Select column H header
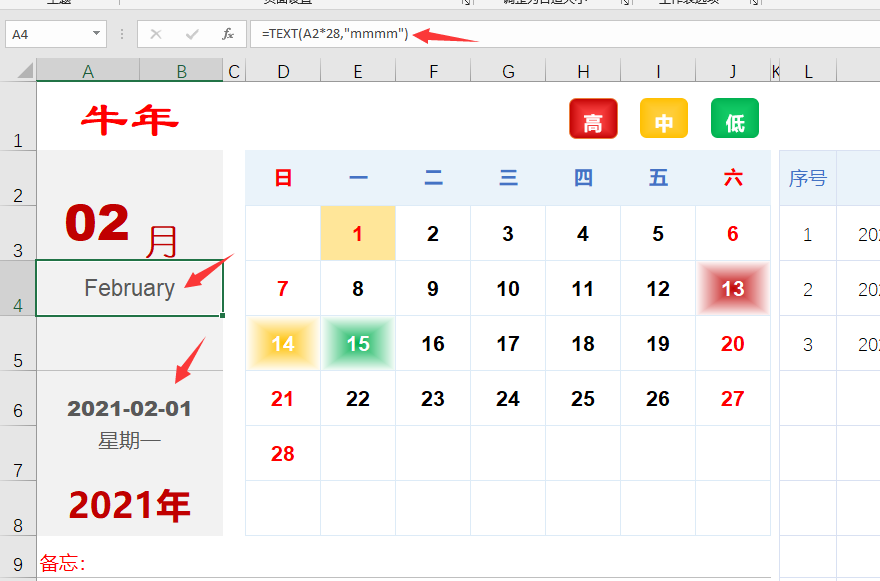The image size is (880, 581). (583, 71)
